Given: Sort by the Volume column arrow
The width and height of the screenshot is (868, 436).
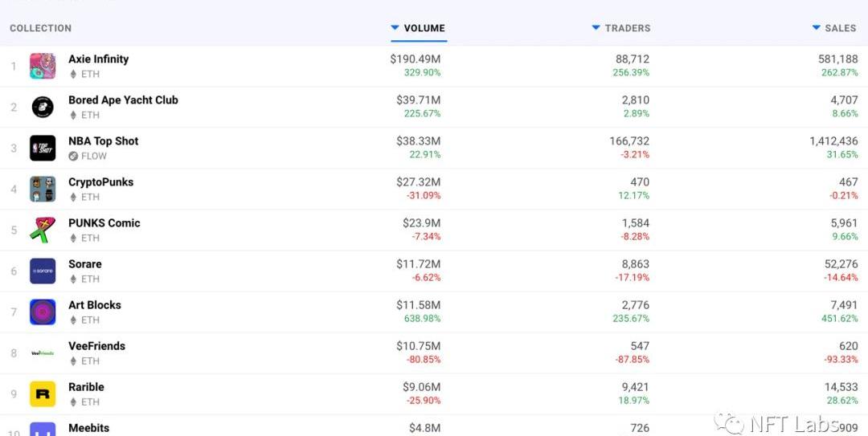Looking at the screenshot, I should click(395, 27).
